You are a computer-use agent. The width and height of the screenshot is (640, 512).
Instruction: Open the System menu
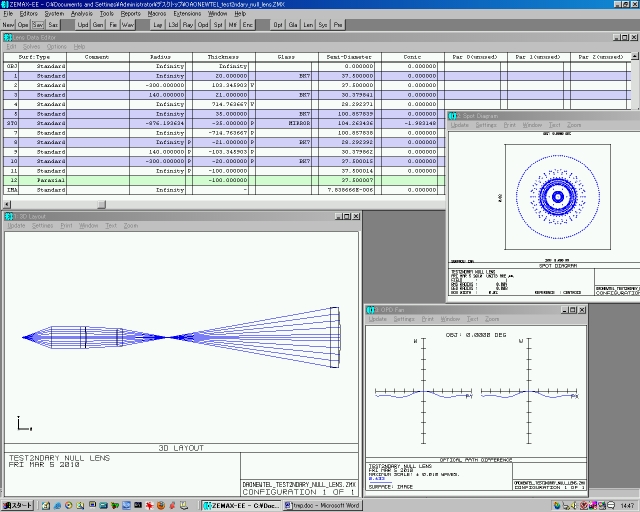pos(54,13)
